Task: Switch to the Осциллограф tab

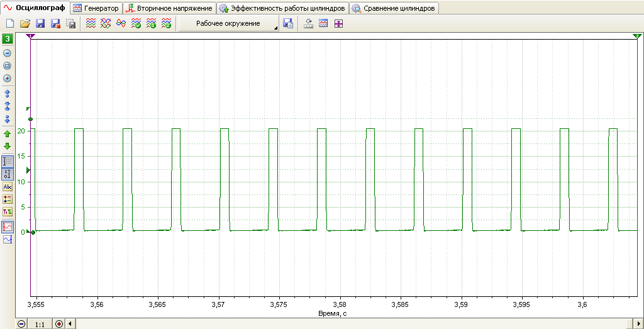Action: pos(35,8)
